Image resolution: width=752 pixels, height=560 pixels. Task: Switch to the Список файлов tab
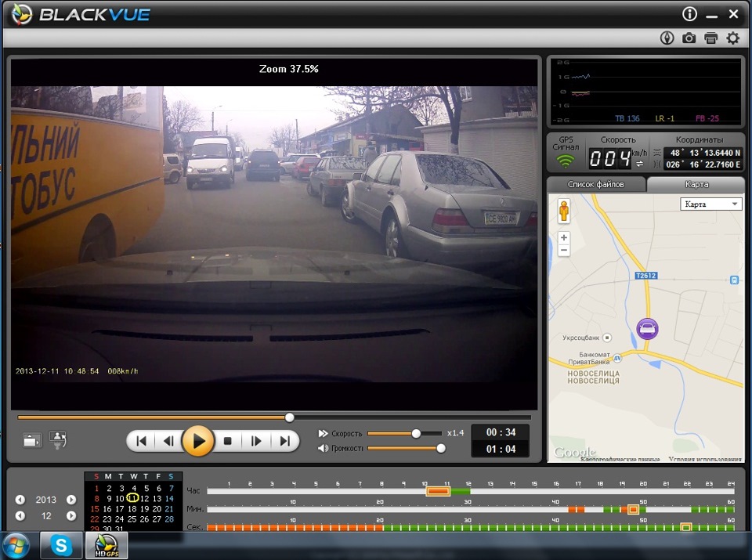pyautogui.click(x=596, y=184)
